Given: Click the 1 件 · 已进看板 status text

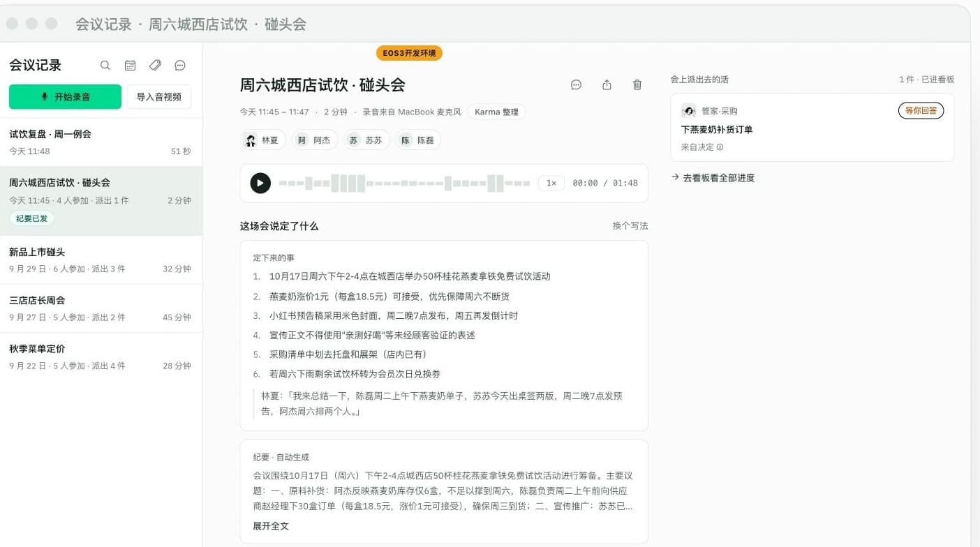Looking at the screenshot, I should [926, 80].
